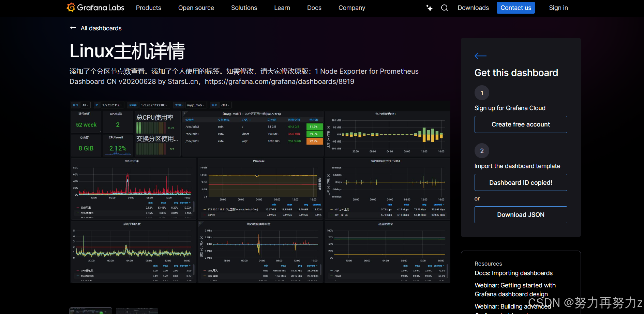Click Import the dashboard template text
Screen dimensions: 644x314
[x=517, y=166]
